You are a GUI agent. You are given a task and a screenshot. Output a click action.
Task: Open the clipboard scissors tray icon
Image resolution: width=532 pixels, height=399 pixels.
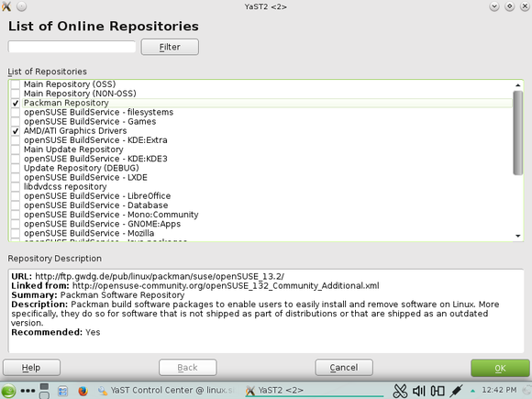point(400,391)
